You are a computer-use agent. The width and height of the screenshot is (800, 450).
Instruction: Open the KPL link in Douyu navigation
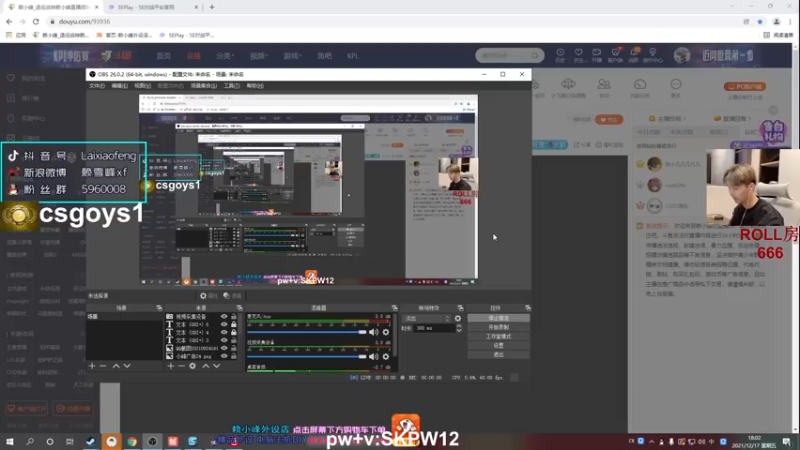coord(353,56)
